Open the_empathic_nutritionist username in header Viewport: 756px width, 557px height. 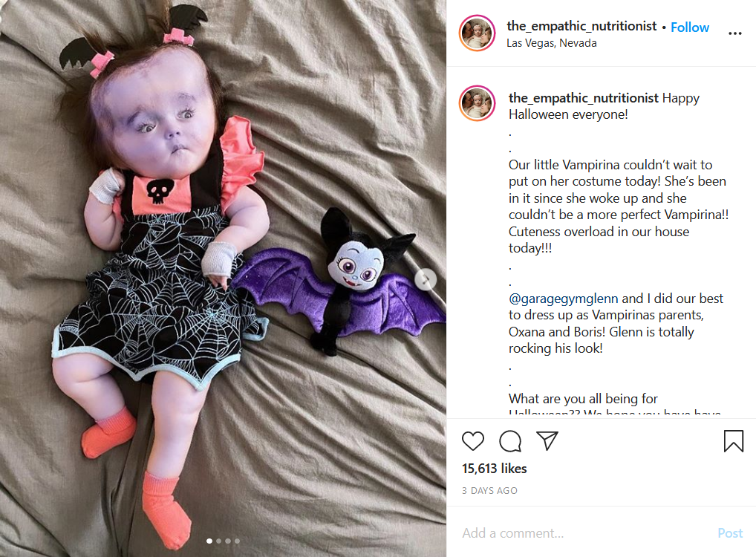(581, 26)
